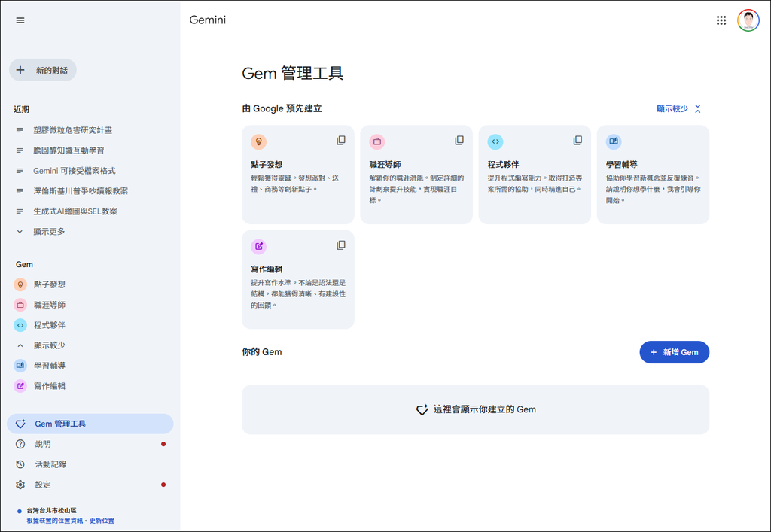This screenshot has width=771, height=532.
Task: Click the 職涯導師 card title
Action: [385, 165]
